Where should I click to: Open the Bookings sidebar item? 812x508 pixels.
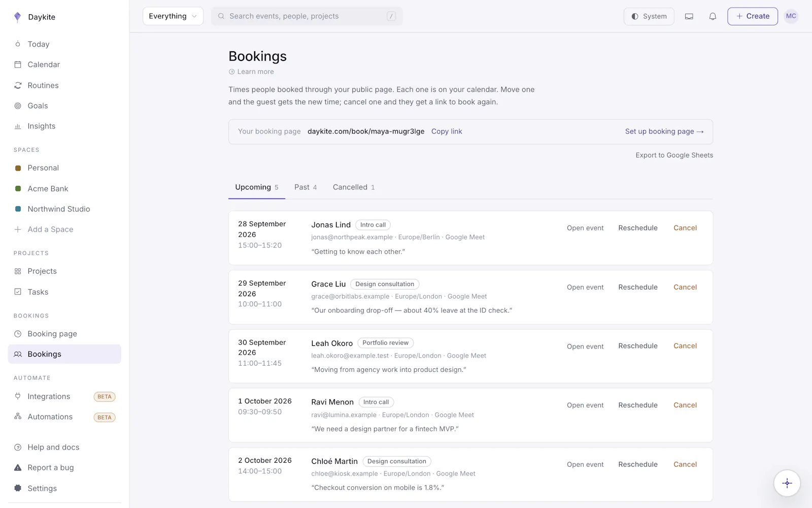click(64, 354)
